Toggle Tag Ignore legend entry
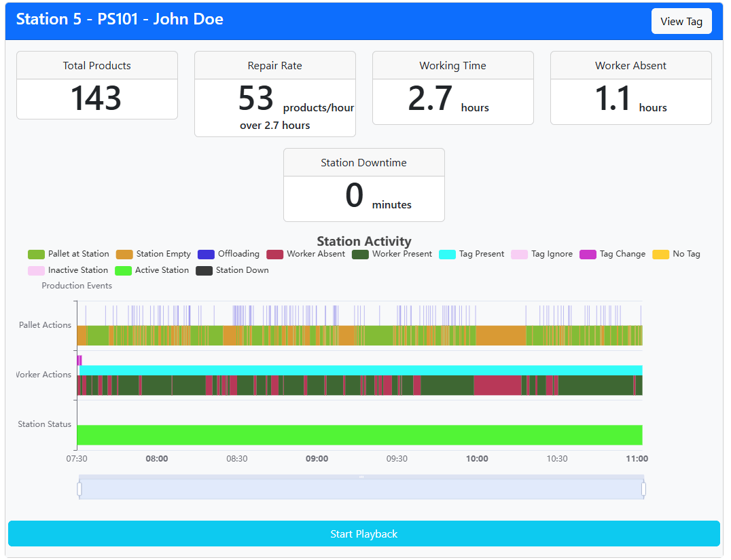Viewport: 731px width, 560px height. 541,255
